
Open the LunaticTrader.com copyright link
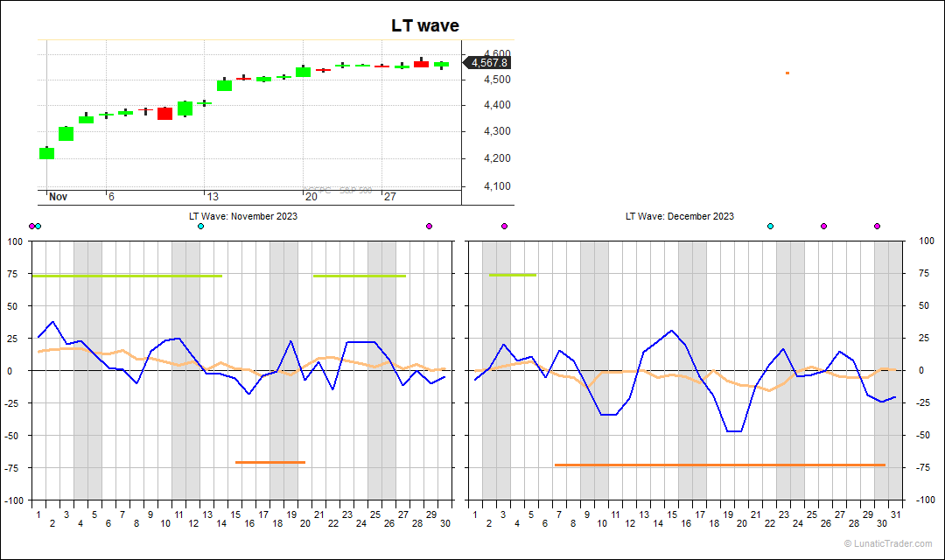887,544
